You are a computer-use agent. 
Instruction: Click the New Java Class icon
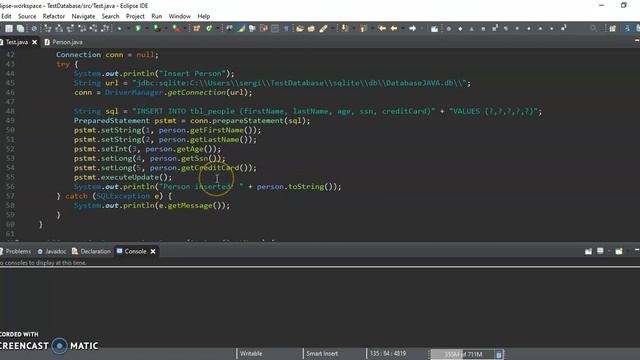pyautogui.click(x=209, y=29)
